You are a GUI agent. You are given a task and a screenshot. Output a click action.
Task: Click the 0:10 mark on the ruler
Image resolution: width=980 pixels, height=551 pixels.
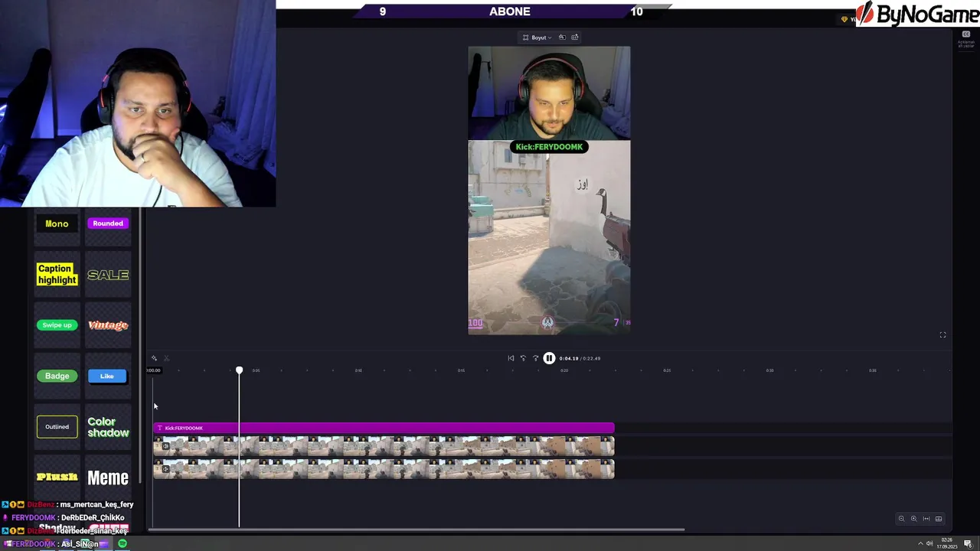click(x=358, y=370)
